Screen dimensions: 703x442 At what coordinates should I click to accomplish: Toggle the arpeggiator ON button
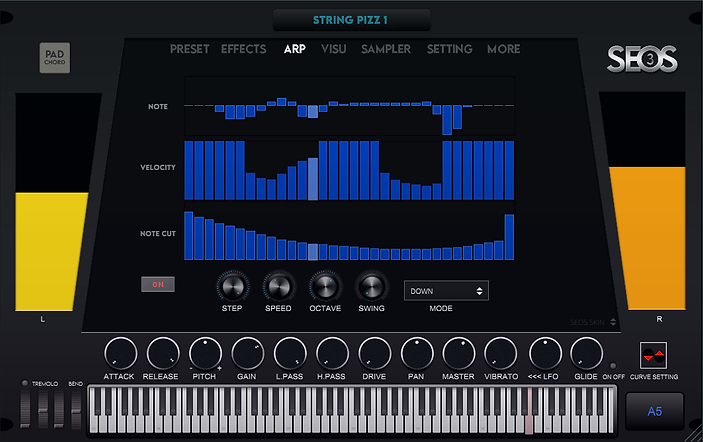point(157,284)
